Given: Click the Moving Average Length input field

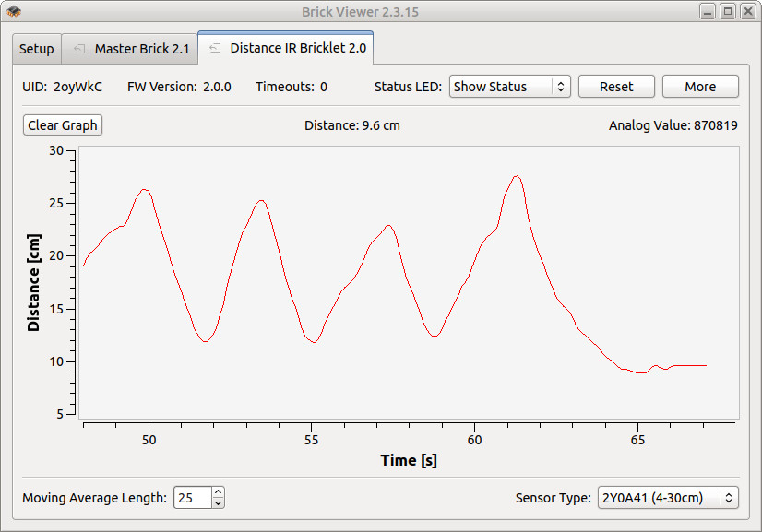Looking at the screenshot, I should [x=192, y=498].
